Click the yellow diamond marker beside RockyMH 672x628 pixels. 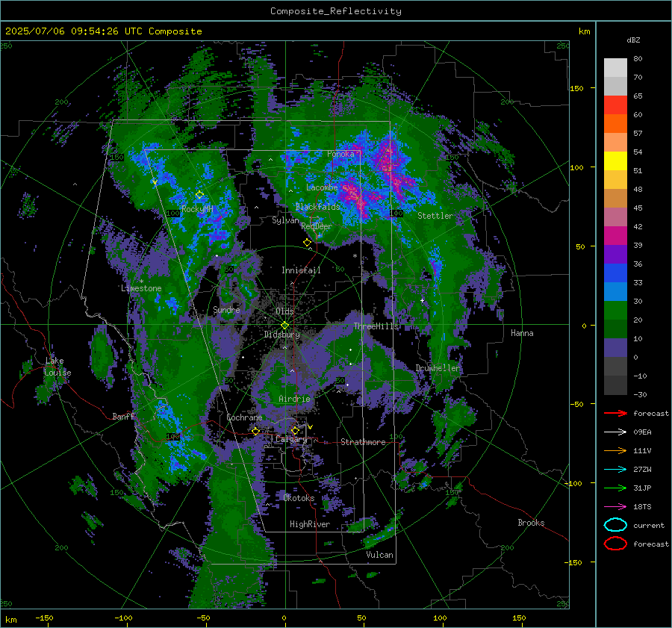coord(199,195)
